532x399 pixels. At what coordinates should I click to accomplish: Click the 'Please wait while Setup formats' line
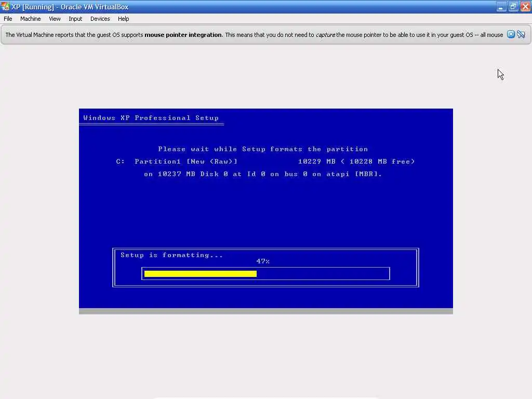tap(263, 149)
